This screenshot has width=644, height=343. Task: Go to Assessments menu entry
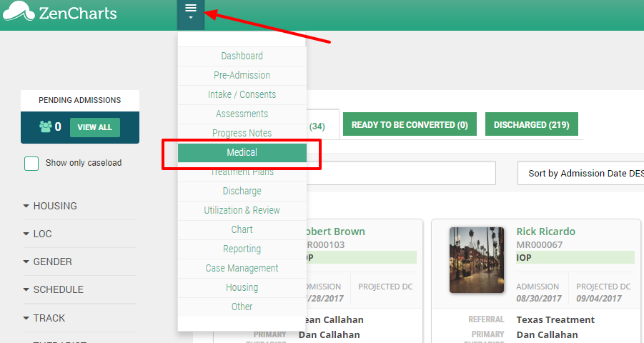click(242, 114)
